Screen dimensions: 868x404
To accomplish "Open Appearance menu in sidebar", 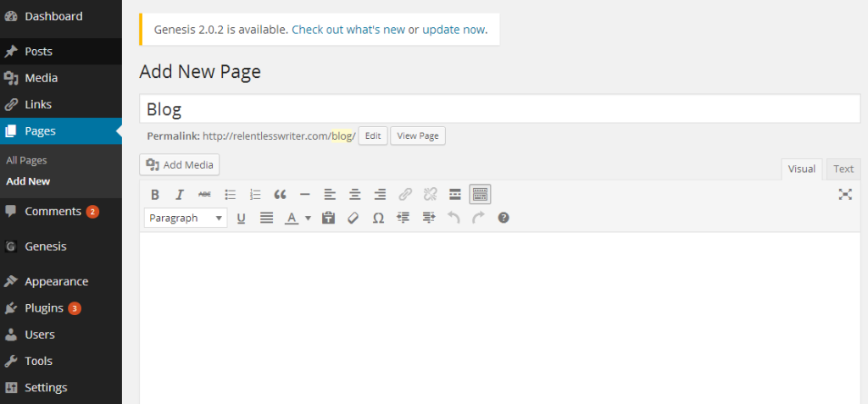I will [x=56, y=281].
